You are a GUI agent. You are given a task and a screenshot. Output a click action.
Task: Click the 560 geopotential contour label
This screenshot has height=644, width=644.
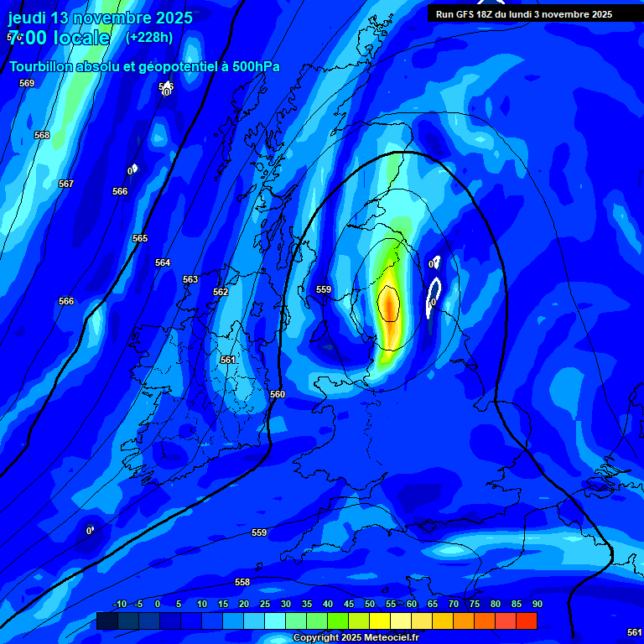pyautogui.click(x=278, y=394)
